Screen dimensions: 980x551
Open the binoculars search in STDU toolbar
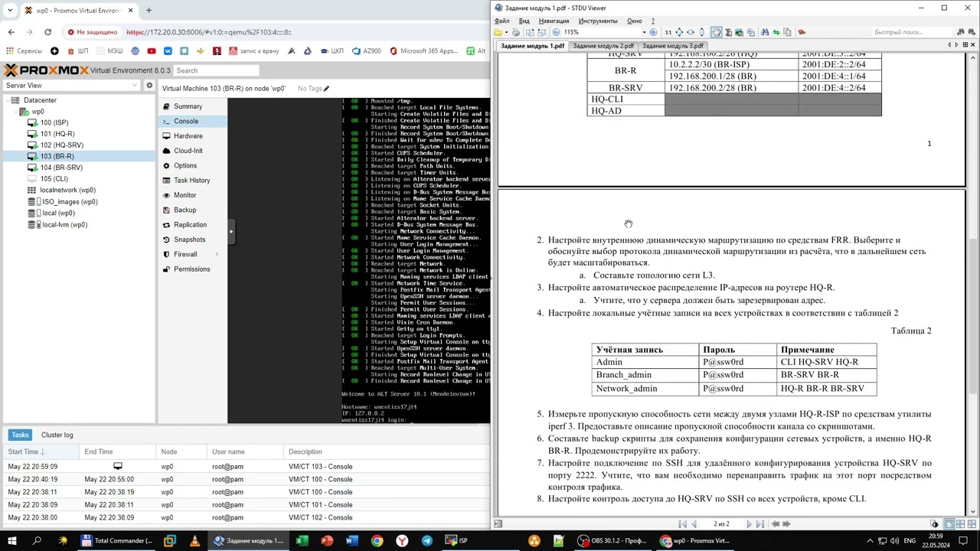[x=764, y=32]
